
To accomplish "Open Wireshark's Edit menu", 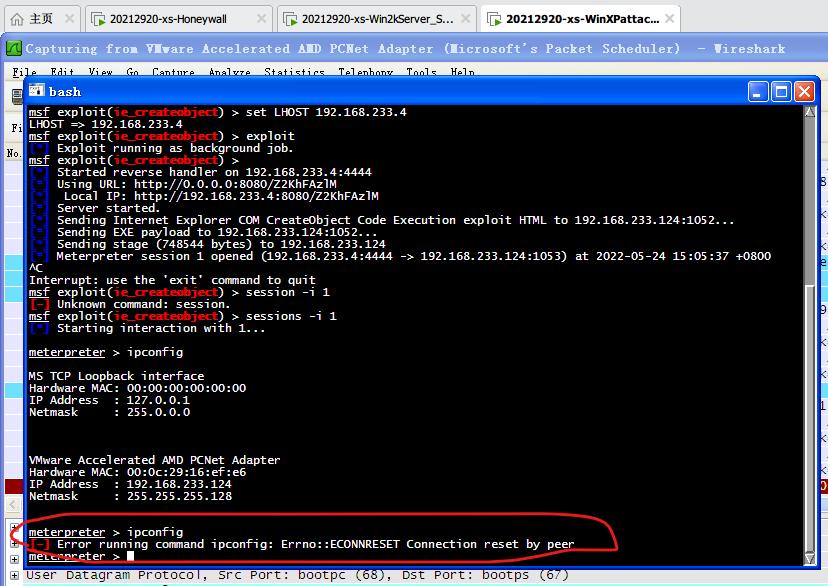I will coord(62,72).
